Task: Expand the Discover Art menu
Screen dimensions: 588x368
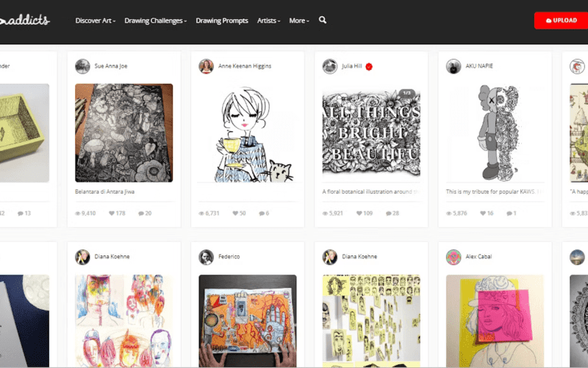Action: pos(96,21)
